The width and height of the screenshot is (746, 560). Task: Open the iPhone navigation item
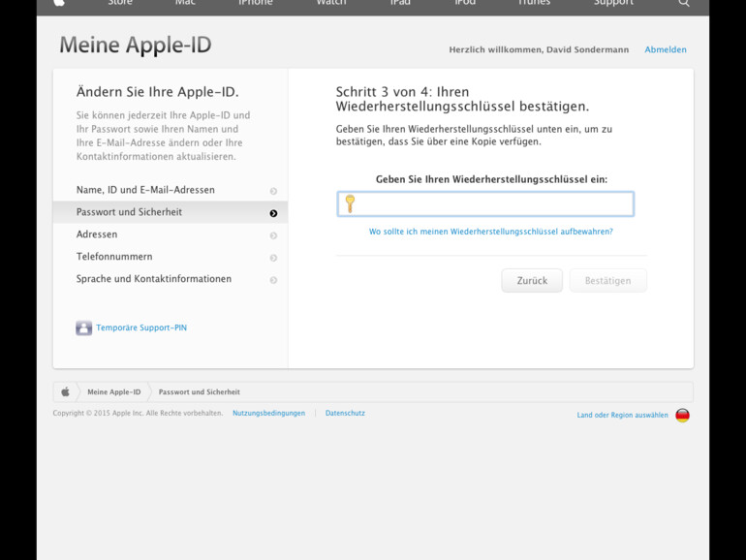click(256, 3)
